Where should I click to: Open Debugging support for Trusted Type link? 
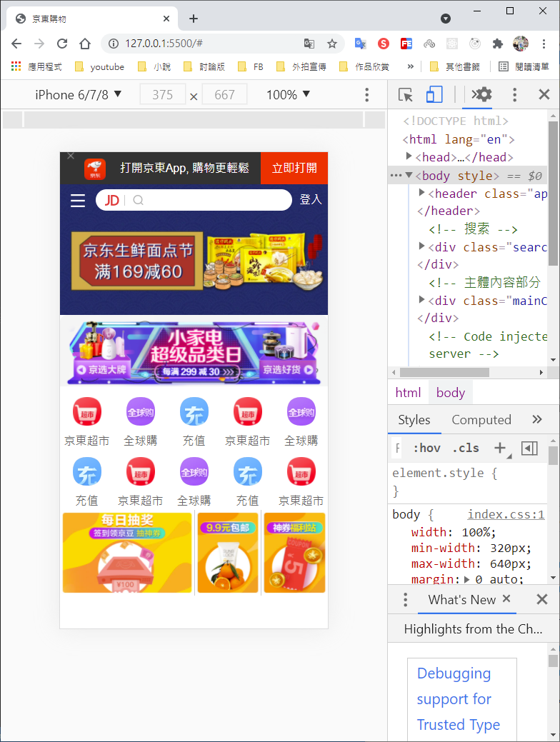[459, 699]
